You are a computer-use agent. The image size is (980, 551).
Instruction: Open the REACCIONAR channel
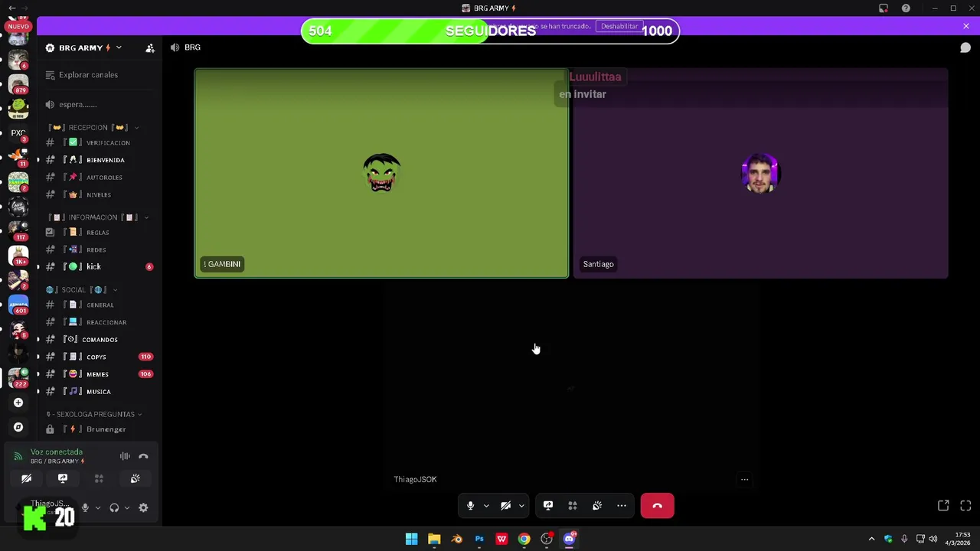(x=99, y=322)
